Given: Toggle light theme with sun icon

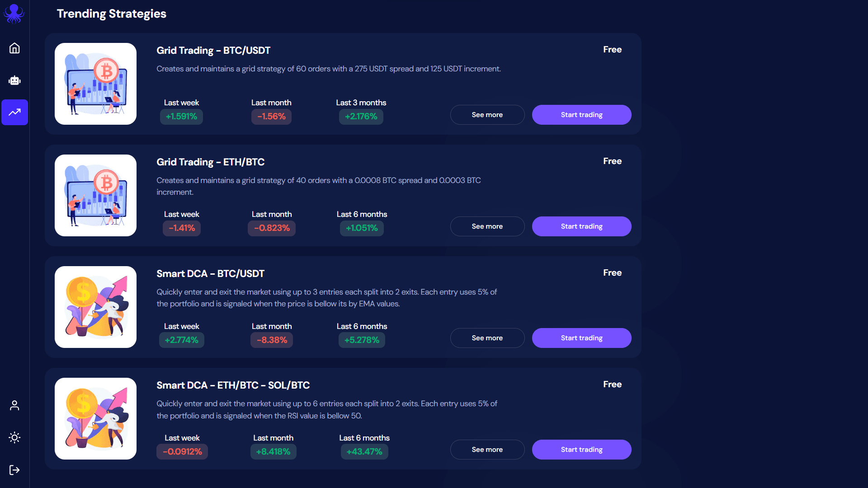Looking at the screenshot, I should (14, 437).
